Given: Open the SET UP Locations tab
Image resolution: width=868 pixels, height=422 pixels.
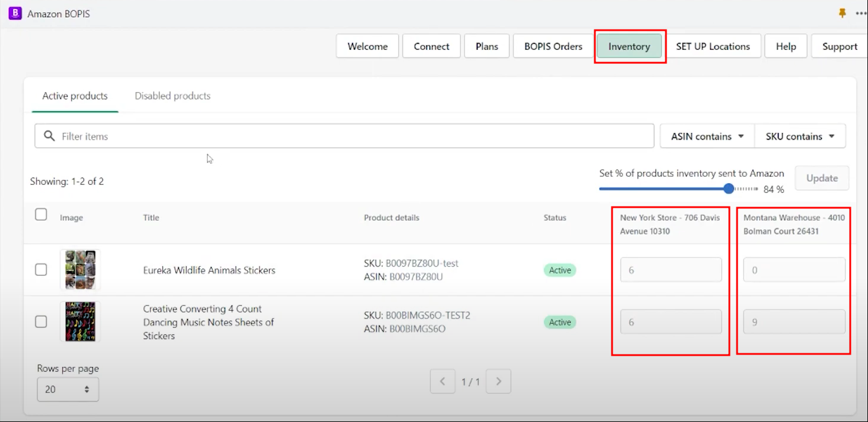Looking at the screenshot, I should point(713,46).
